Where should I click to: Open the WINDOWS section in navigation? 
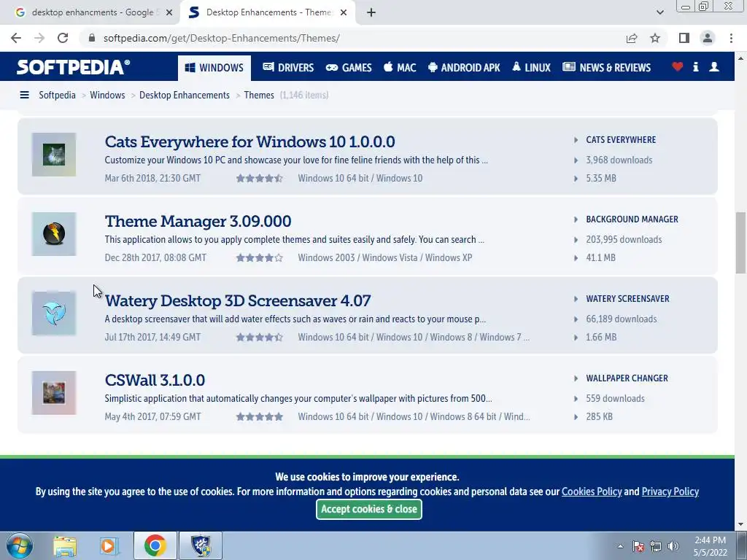tap(214, 68)
